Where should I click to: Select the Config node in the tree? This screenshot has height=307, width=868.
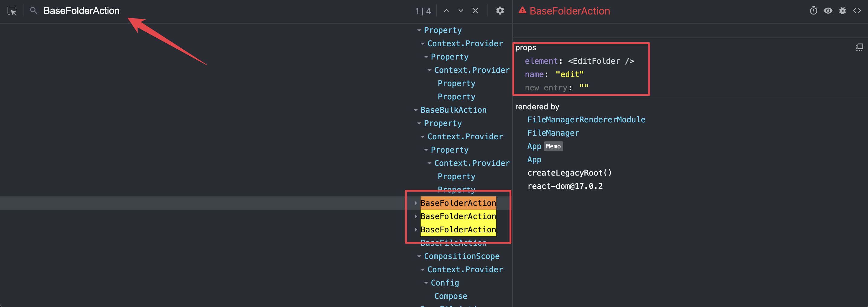coord(445,283)
